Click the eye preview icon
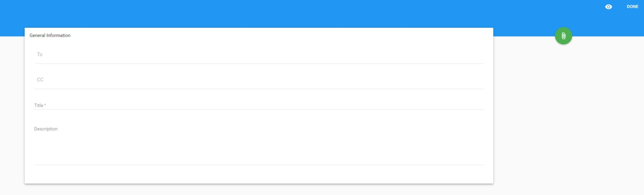This screenshot has width=644, height=195. pos(608,6)
